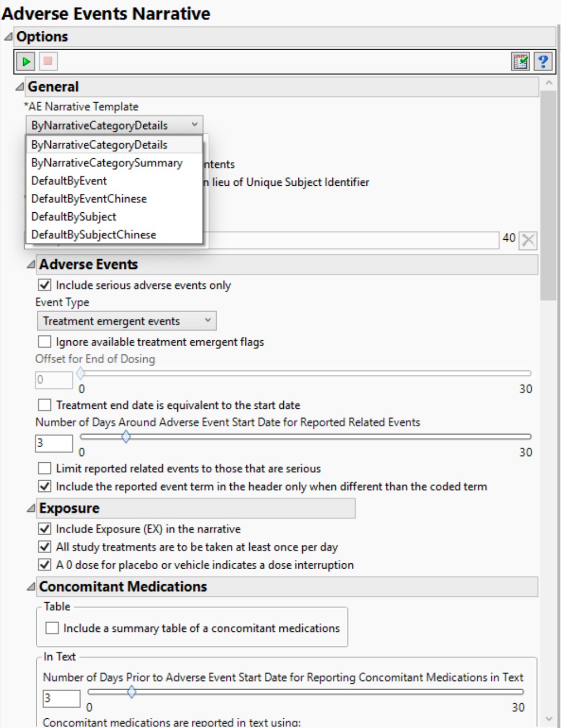Click the Related Events days slider handle

[126, 436]
